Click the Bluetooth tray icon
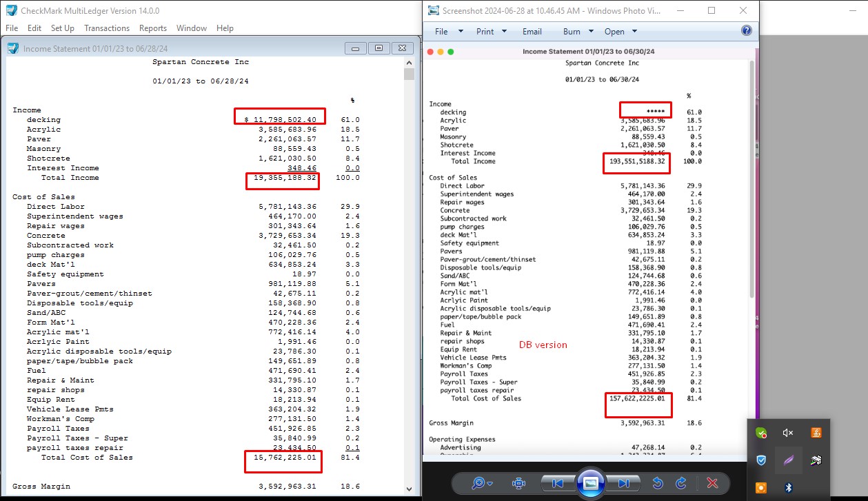The height and width of the screenshot is (501, 868). 789,487
